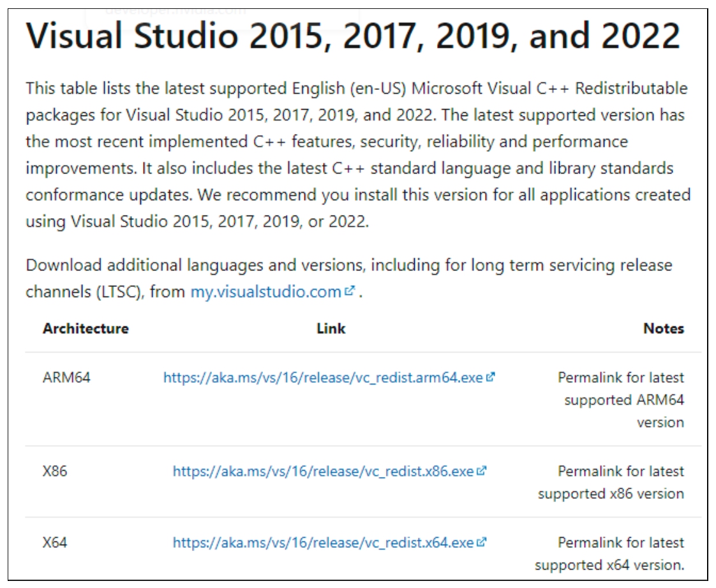Screen dimensions: 716x588
Task: Select the ARM64 architecture cell
Action: 66,378
